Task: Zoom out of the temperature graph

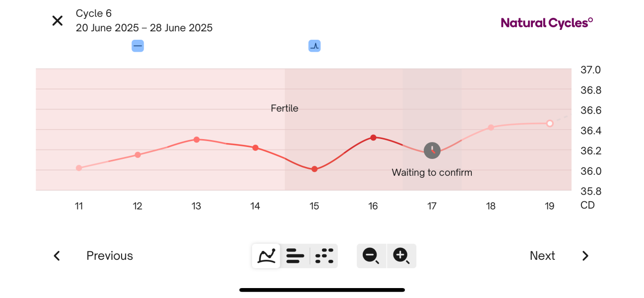Action: point(371,256)
